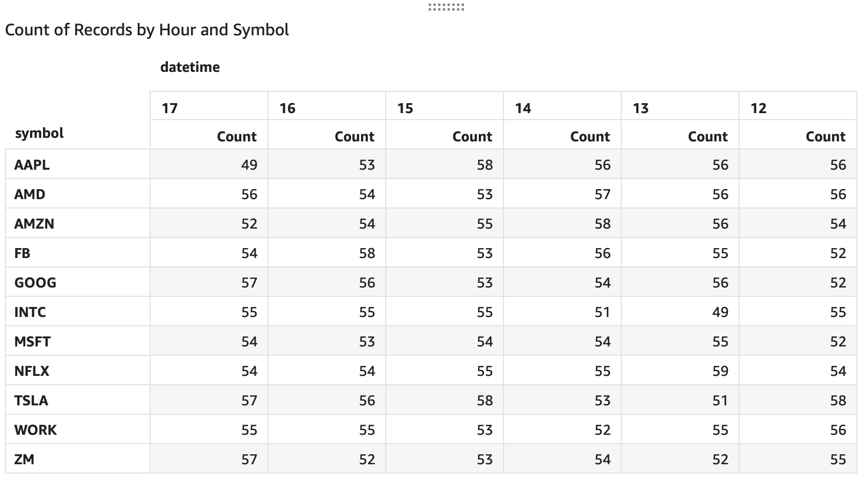Viewport: 868px width, 489px height.
Task: Select the hour 14 column header
Action: point(523,108)
